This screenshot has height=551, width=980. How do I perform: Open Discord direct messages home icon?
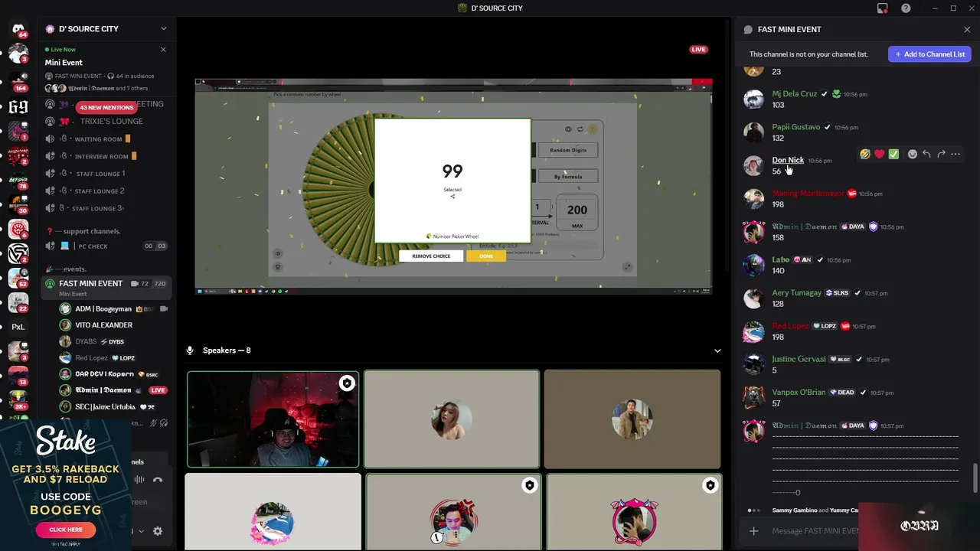[18, 29]
